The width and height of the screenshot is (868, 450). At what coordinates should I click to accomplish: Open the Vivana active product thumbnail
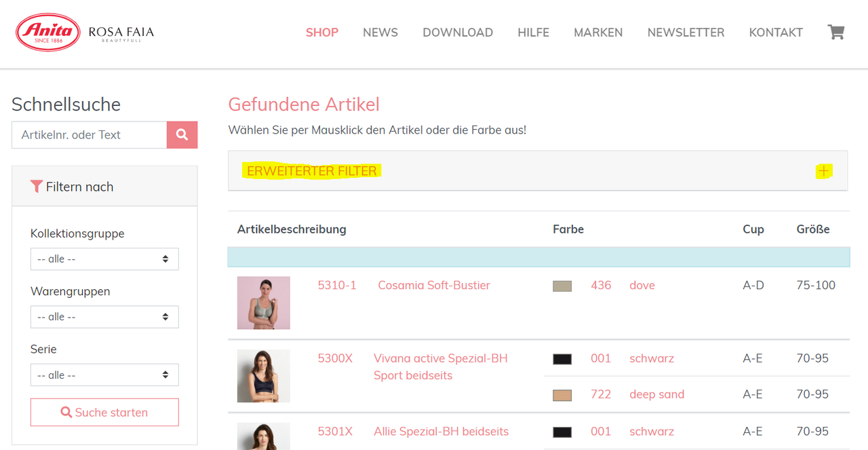click(263, 375)
